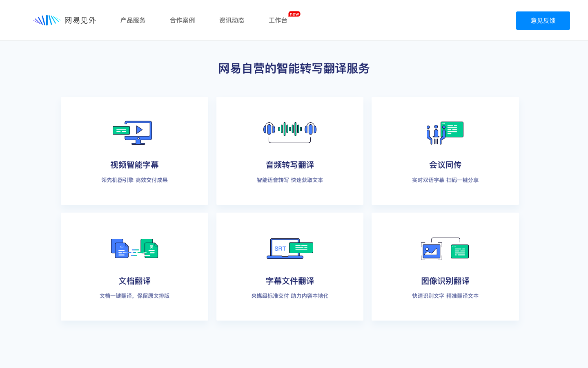Click the 网易自营的智能转写翻译服务 heading

click(294, 68)
